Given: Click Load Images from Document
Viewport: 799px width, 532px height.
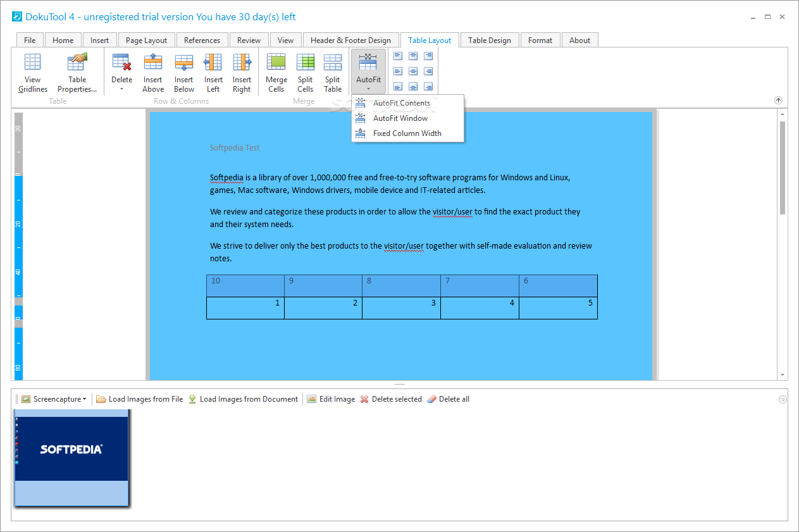Looking at the screenshot, I should 243,399.
